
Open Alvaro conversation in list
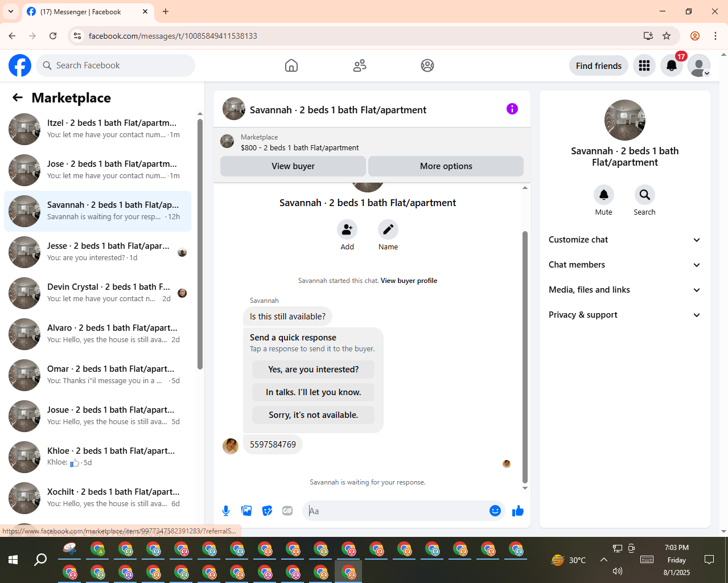click(98, 334)
